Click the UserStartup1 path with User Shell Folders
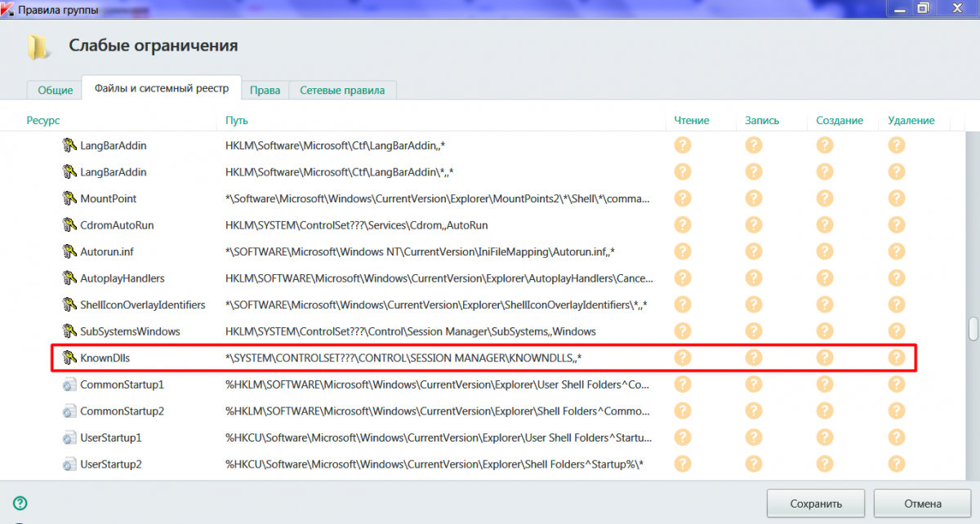 (438, 438)
